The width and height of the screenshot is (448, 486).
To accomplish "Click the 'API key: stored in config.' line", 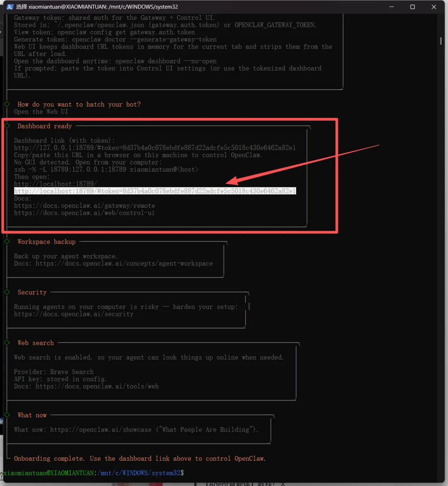I will (60, 379).
